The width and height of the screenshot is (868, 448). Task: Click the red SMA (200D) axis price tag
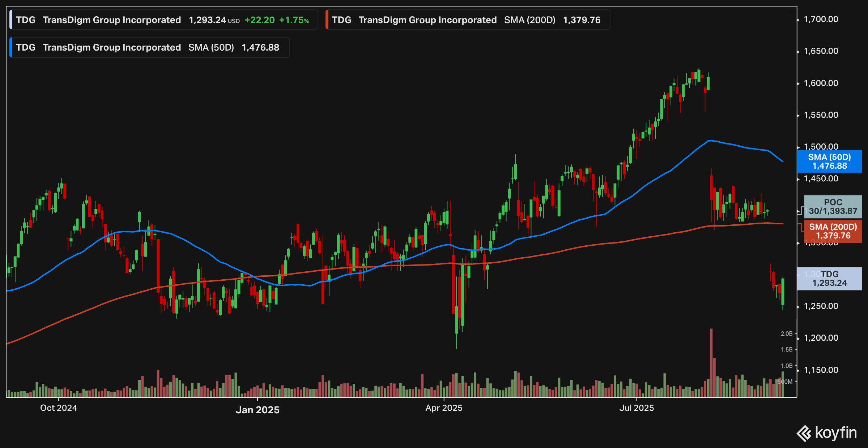click(833, 231)
